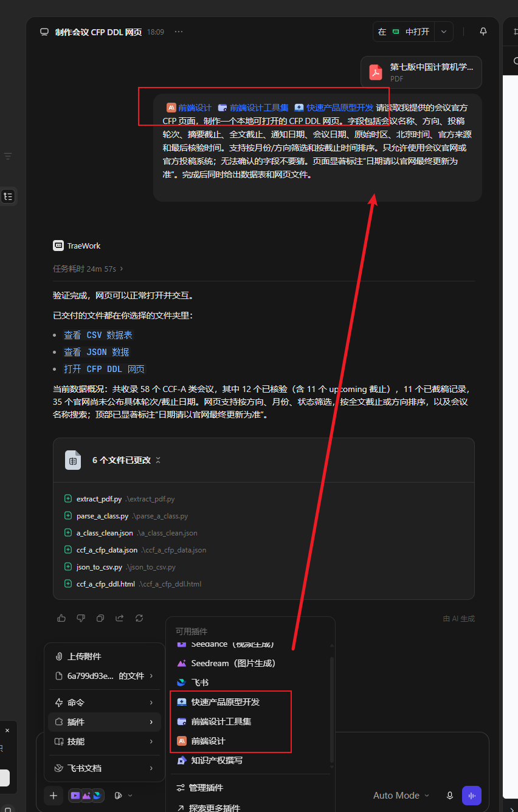
Task: Expand the dropdown arrow next to 中打开
Action: [x=444, y=32]
